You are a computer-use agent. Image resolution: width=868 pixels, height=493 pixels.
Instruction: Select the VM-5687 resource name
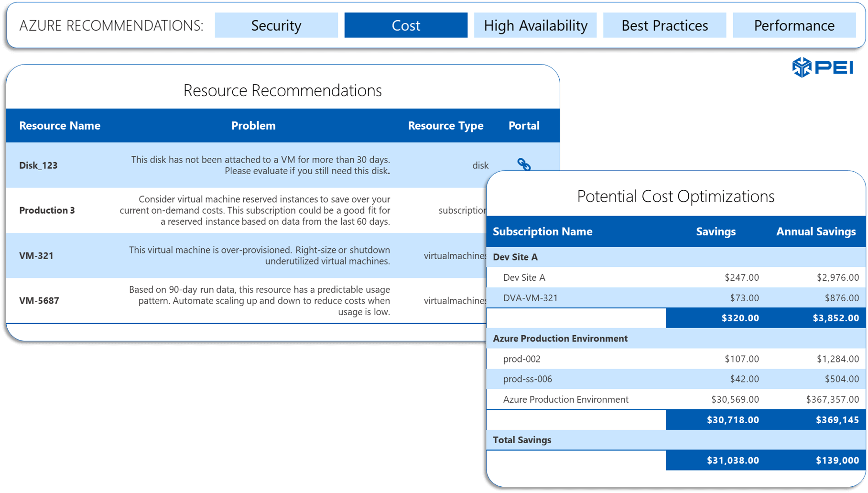pyautogui.click(x=39, y=301)
